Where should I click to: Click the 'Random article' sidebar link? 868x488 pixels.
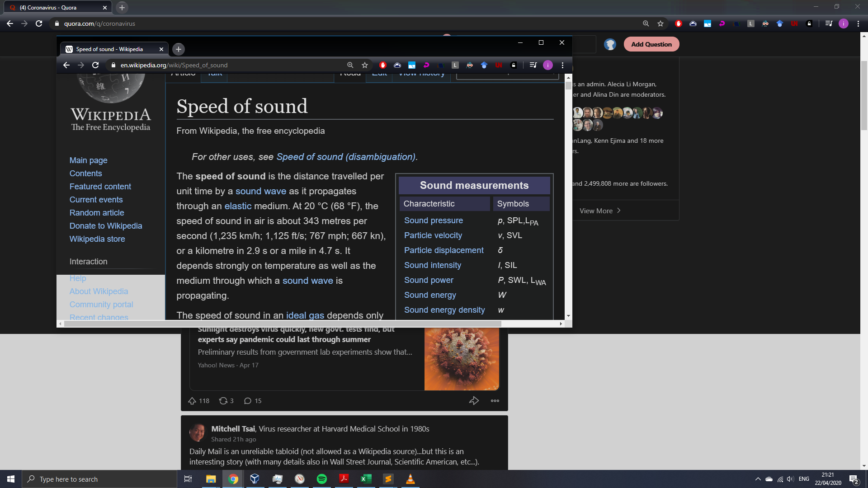tap(97, 212)
